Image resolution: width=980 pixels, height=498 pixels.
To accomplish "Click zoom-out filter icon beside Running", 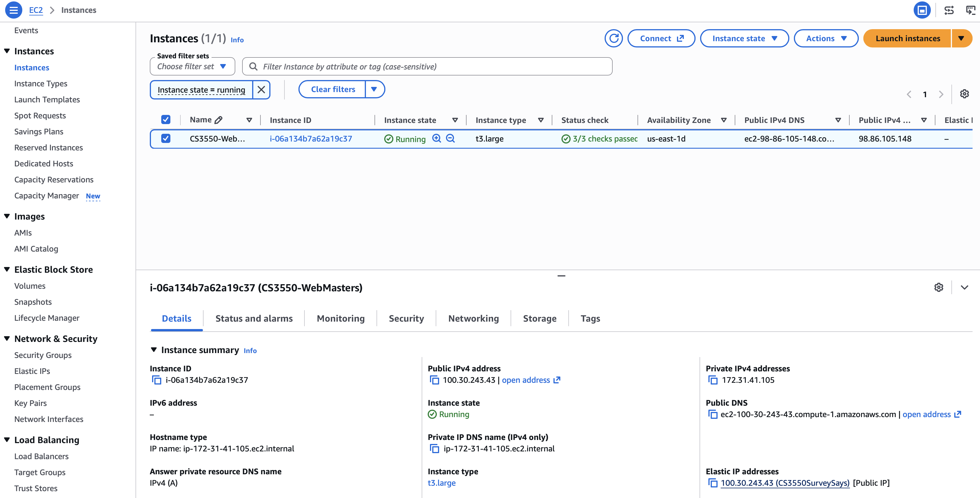I will pos(451,138).
